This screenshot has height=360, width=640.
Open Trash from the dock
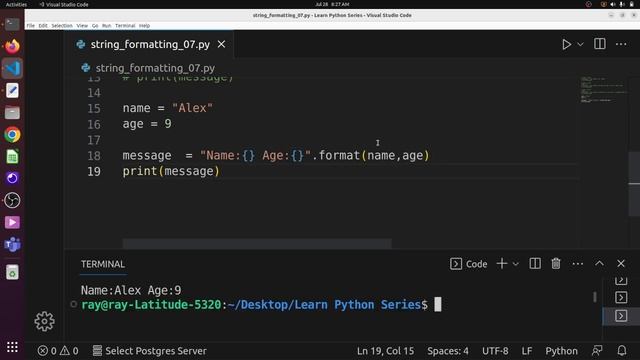pos(12,272)
